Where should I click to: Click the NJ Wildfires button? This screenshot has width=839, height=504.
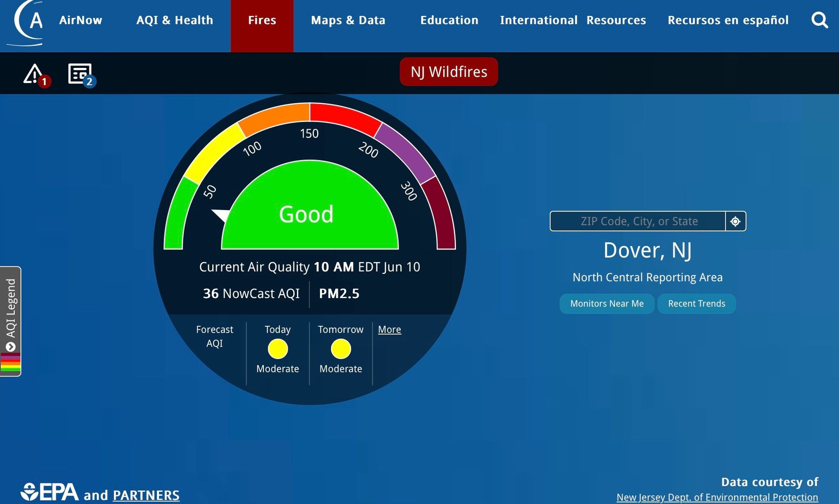coord(448,72)
